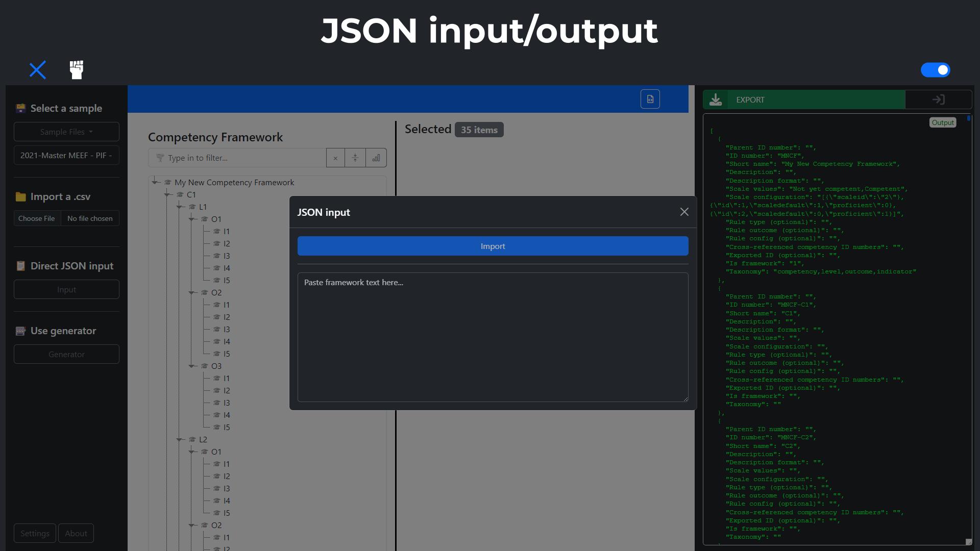Viewport: 980px width, 551px height.
Task: Select I1 under L1 O1
Action: click(x=226, y=231)
